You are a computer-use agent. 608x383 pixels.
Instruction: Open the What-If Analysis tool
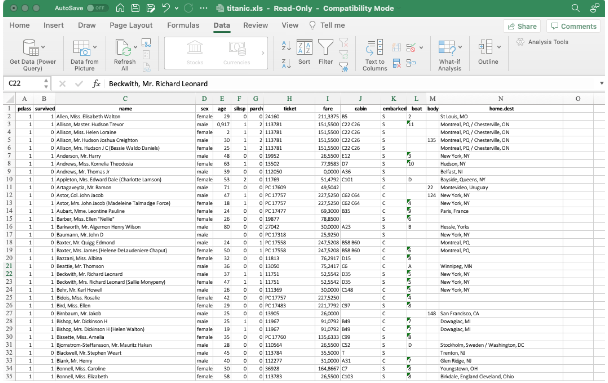[x=449, y=55]
